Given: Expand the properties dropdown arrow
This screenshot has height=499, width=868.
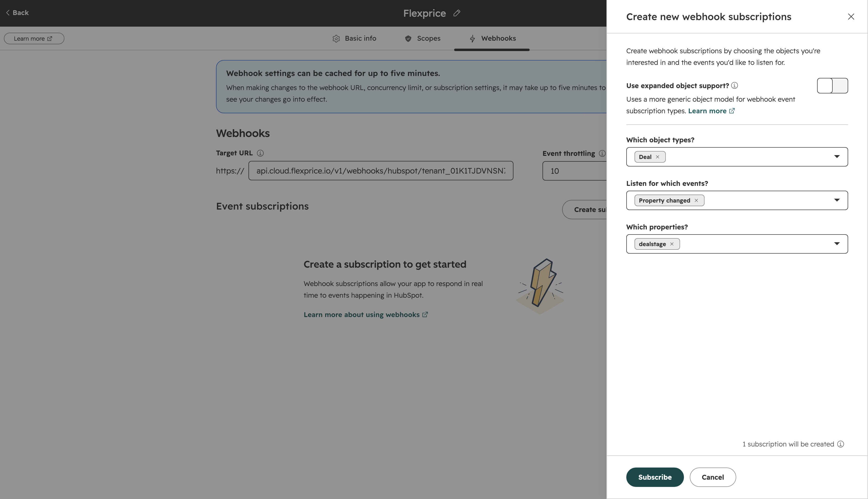Looking at the screenshot, I should pos(837,244).
